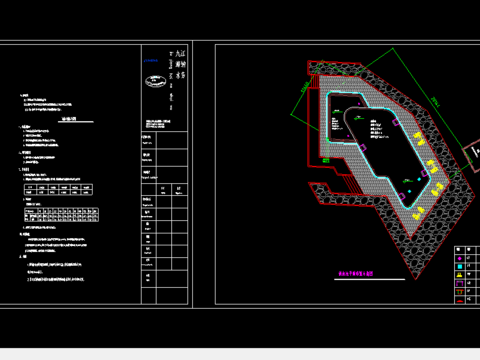Select the purple arch legend symbol

[460, 283]
